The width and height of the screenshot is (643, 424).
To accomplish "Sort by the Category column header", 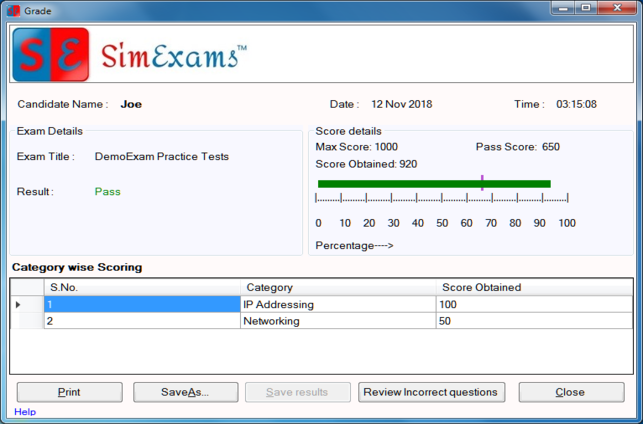I will point(338,287).
